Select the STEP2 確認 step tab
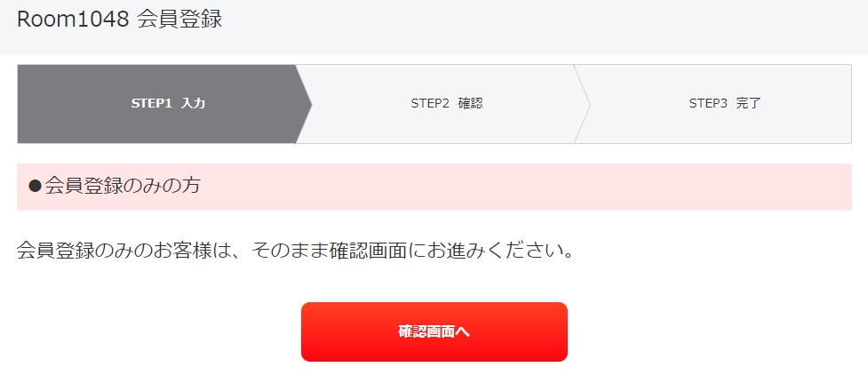868x375 pixels. pyautogui.click(x=442, y=104)
